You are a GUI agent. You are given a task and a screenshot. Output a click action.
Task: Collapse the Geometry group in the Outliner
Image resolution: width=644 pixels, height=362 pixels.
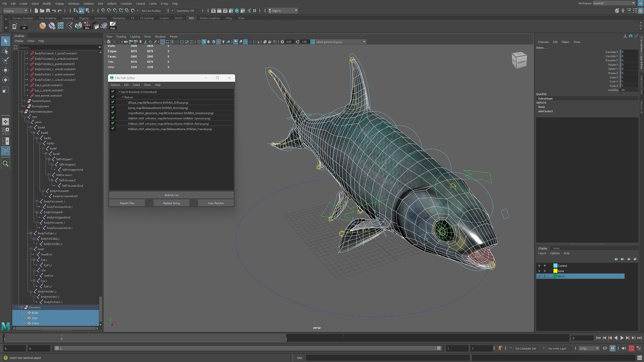pos(22,307)
